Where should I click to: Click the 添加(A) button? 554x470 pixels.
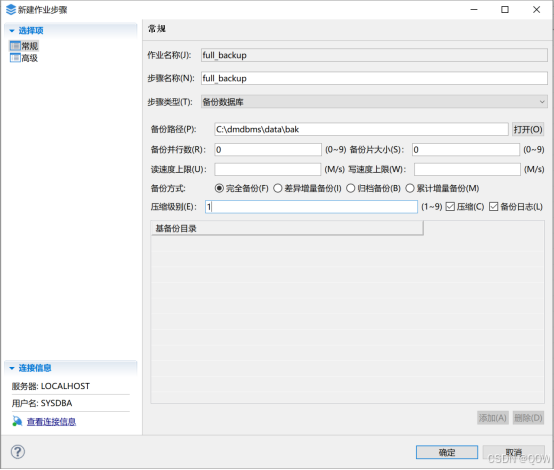point(493,418)
